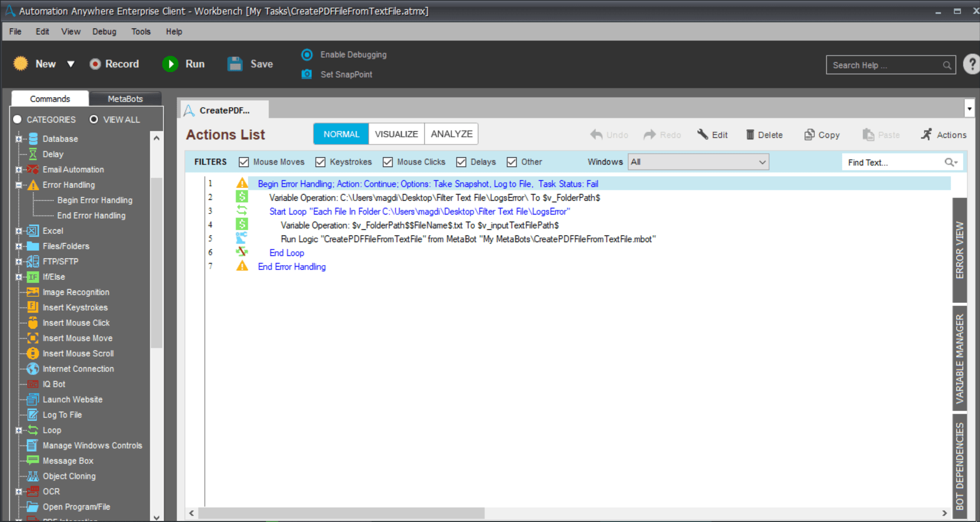This screenshot has width=980, height=522.
Task: Click the Delete trash icon
Action: [750, 134]
